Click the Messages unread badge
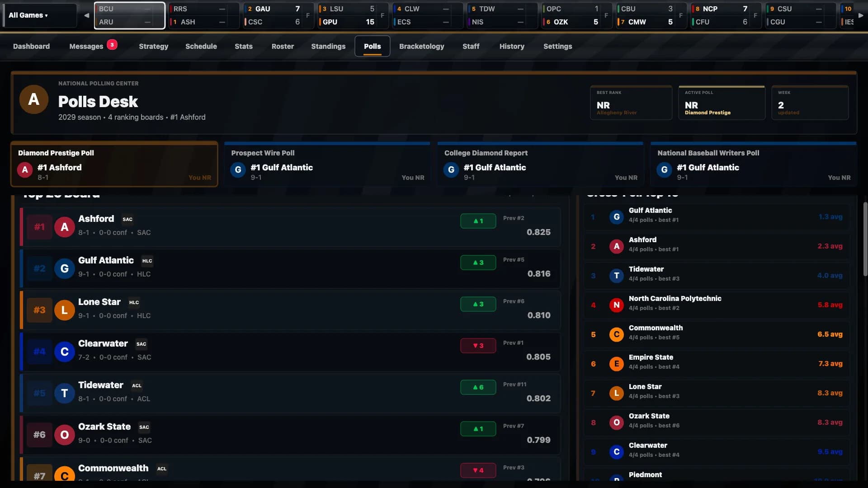Image resolution: width=868 pixels, height=488 pixels. pyautogui.click(x=112, y=45)
